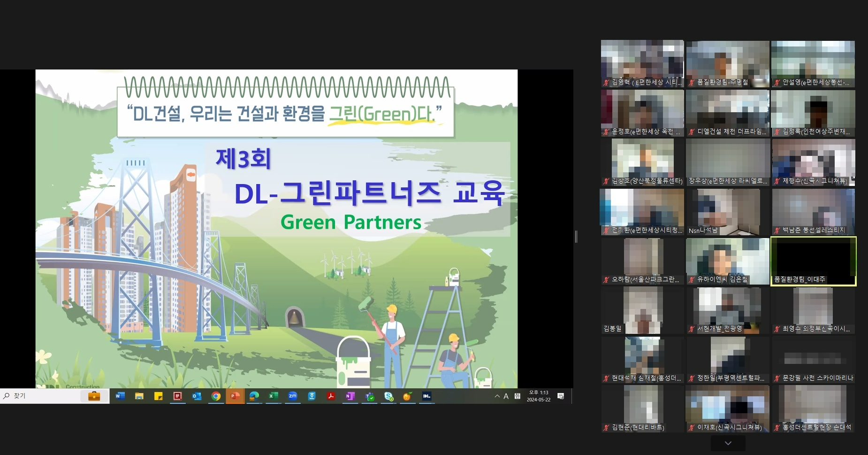868x455 pixels.
Task: Open Microsoft Teams from the taskbar
Action: (370, 396)
